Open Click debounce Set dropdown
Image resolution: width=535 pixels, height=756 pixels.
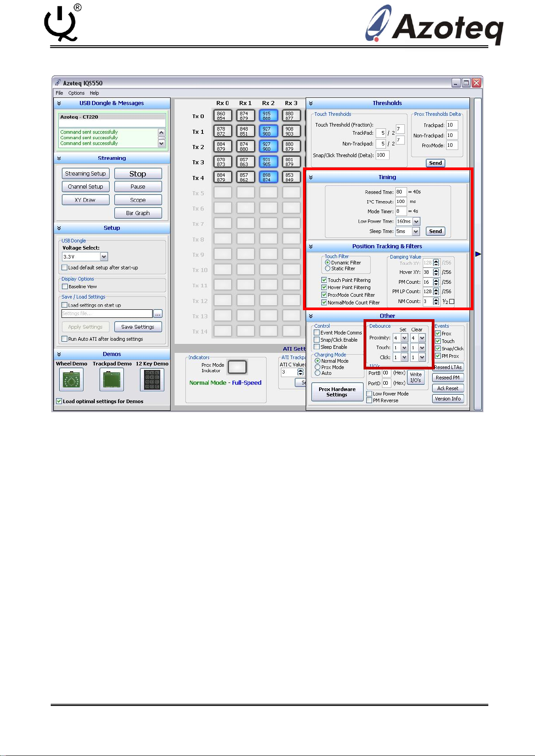pyautogui.click(x=404, y=358)
